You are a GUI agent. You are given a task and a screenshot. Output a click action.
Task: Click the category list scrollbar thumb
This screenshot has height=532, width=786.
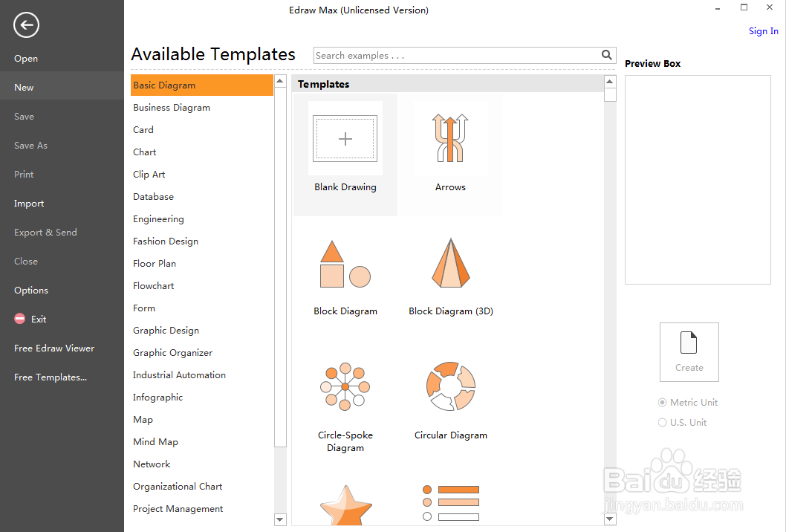pos(280,267)
